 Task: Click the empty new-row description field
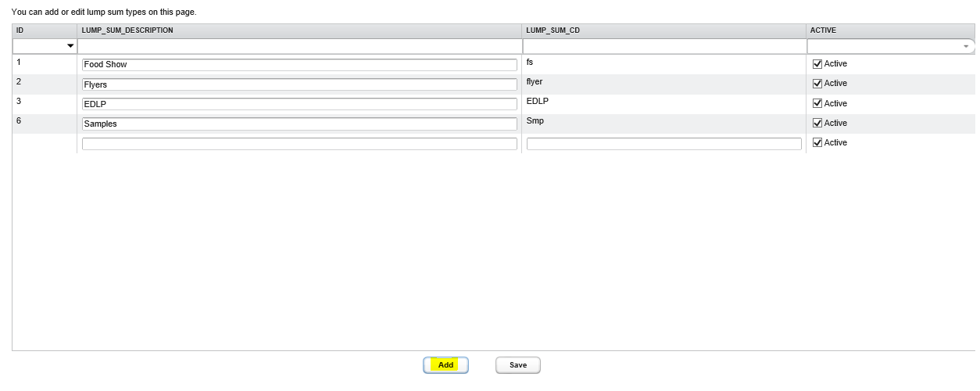(x=299, y=144)
